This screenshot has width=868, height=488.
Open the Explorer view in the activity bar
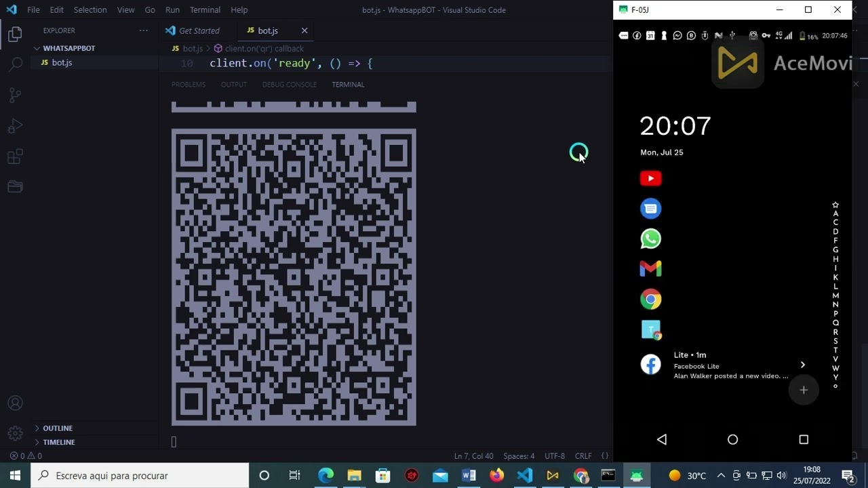tap(15, 35)
